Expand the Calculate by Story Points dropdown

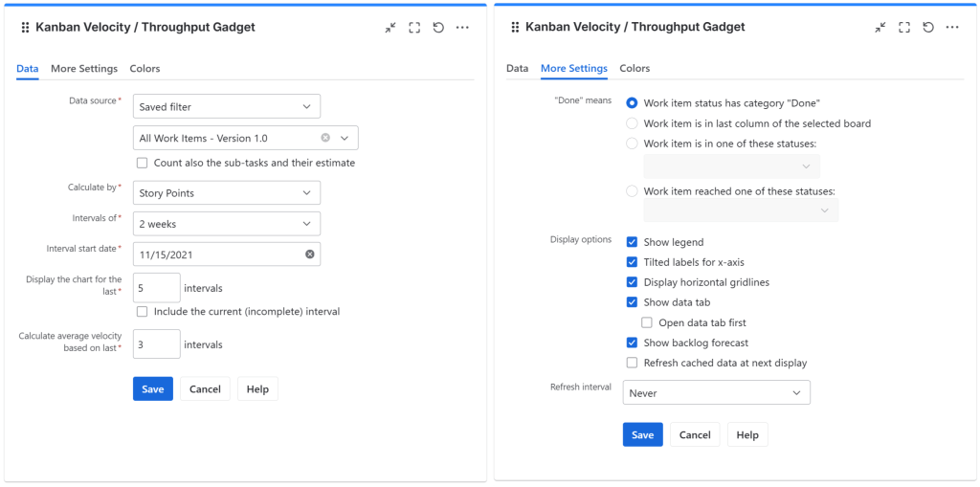[x=226, y=193]
